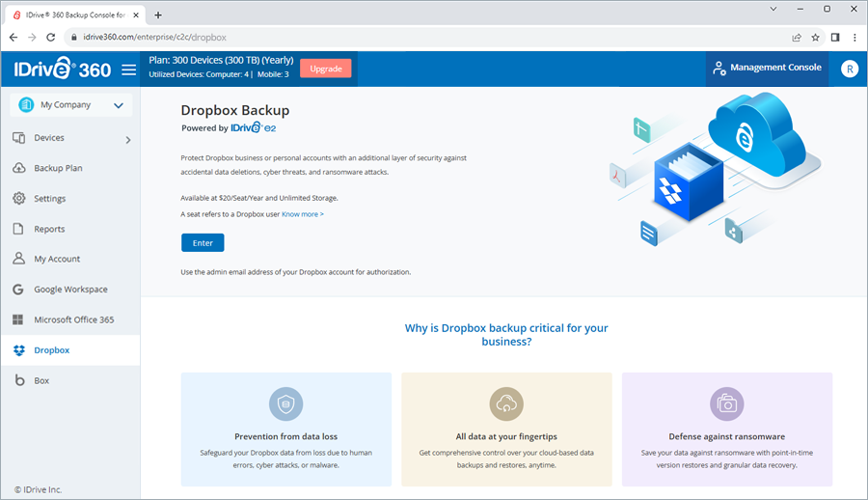Click the Backup Plan cloud icon

click(18, 168)
